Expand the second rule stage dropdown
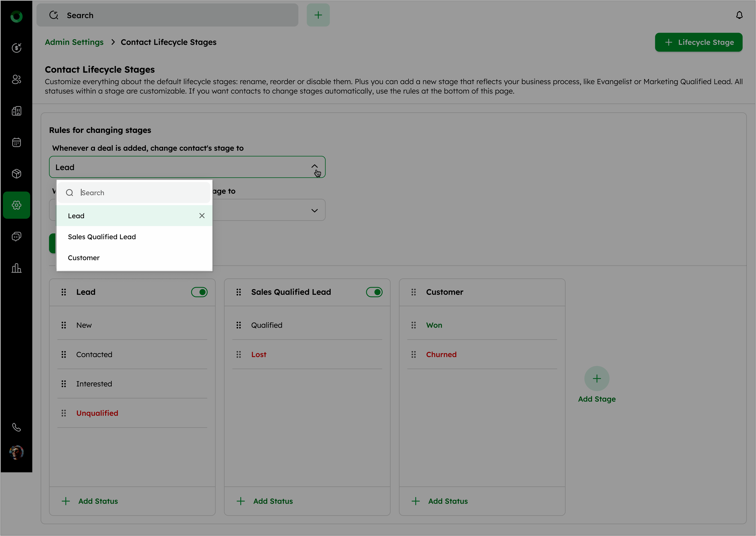This screenshot has height=536, width=756. [315, 210]
